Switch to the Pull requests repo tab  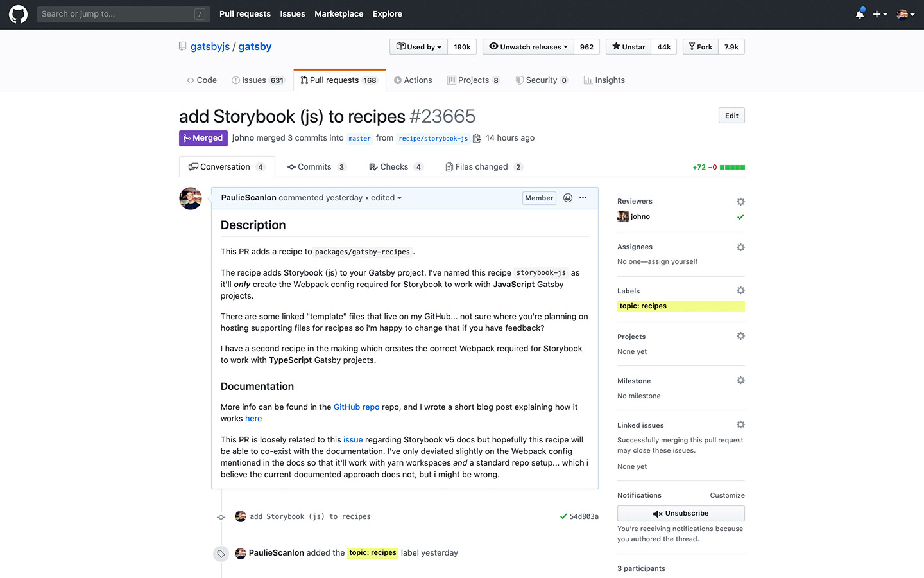tap(339, 80)
